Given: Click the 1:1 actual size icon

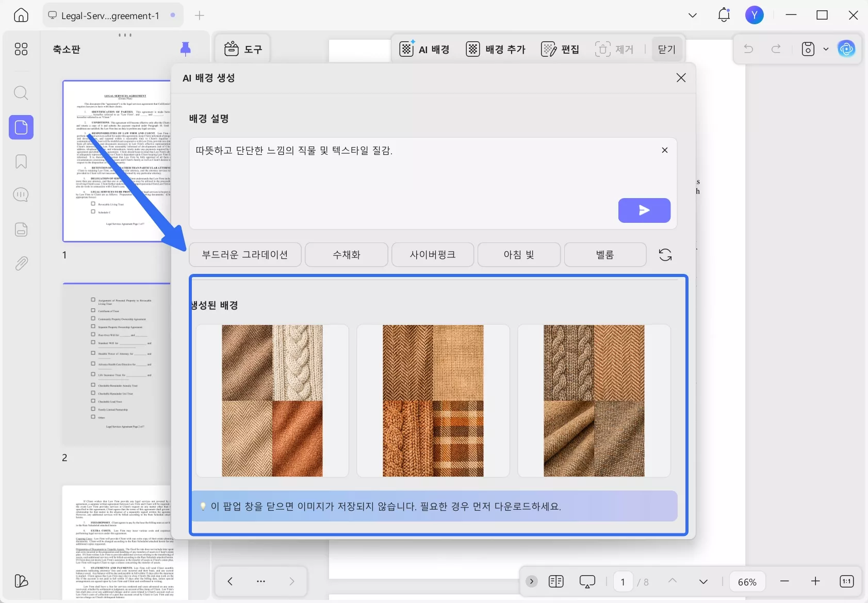Looking at the screenshot, I should coord(846,581).
